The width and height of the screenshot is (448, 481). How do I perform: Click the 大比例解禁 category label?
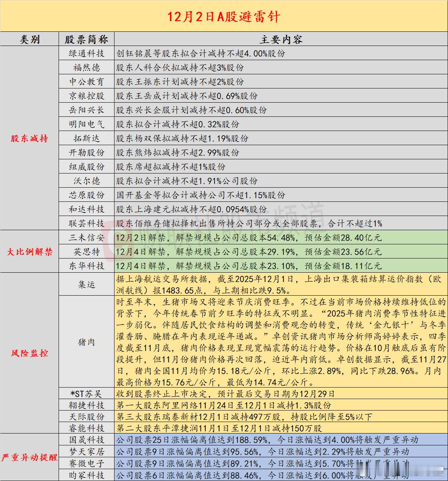click(x=29, y=252)
